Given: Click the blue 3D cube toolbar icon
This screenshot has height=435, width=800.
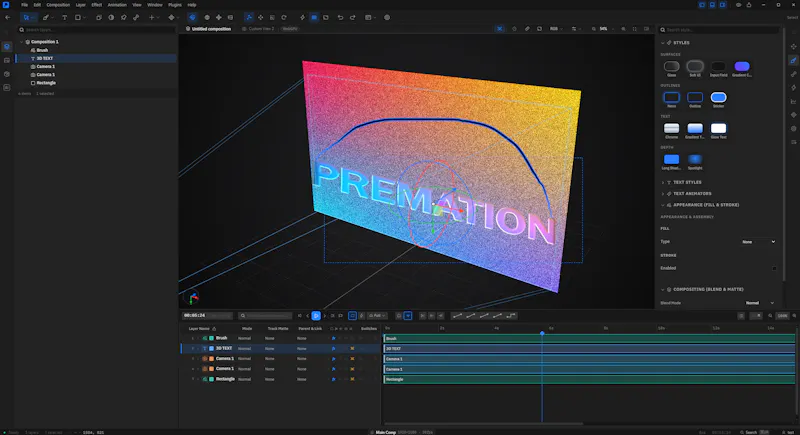Looking at the screenshot, I should (x=192, y=17).
